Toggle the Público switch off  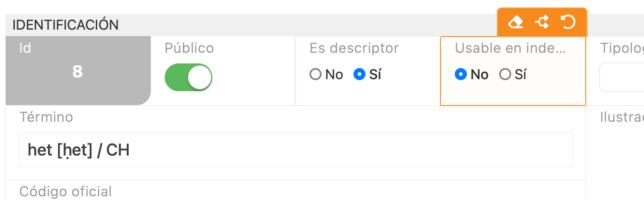pyautogui.click(x=188, y=77)
